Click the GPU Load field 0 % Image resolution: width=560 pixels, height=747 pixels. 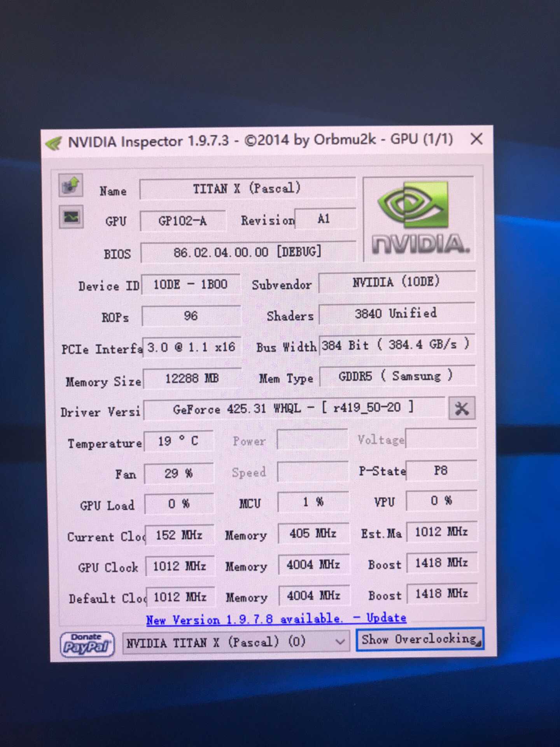(179, 504)
